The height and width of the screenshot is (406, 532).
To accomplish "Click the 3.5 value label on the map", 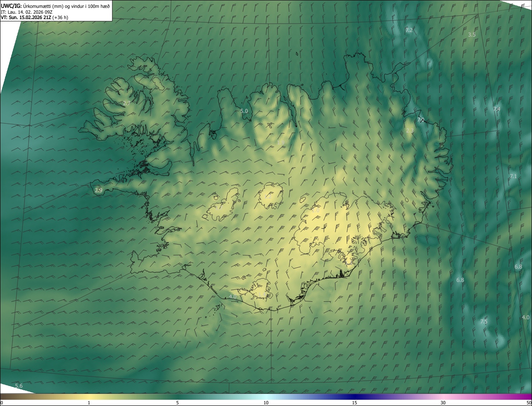I will (x=472, y=35).
